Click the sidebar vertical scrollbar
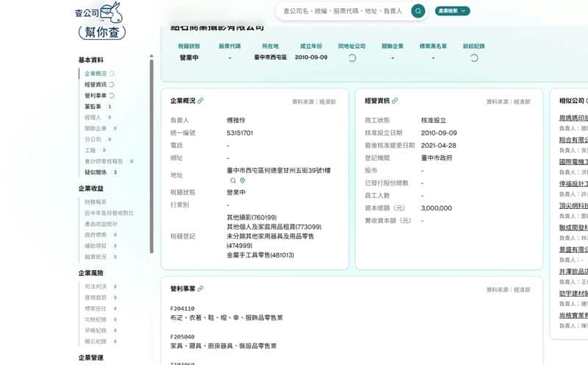 [151, 156]
